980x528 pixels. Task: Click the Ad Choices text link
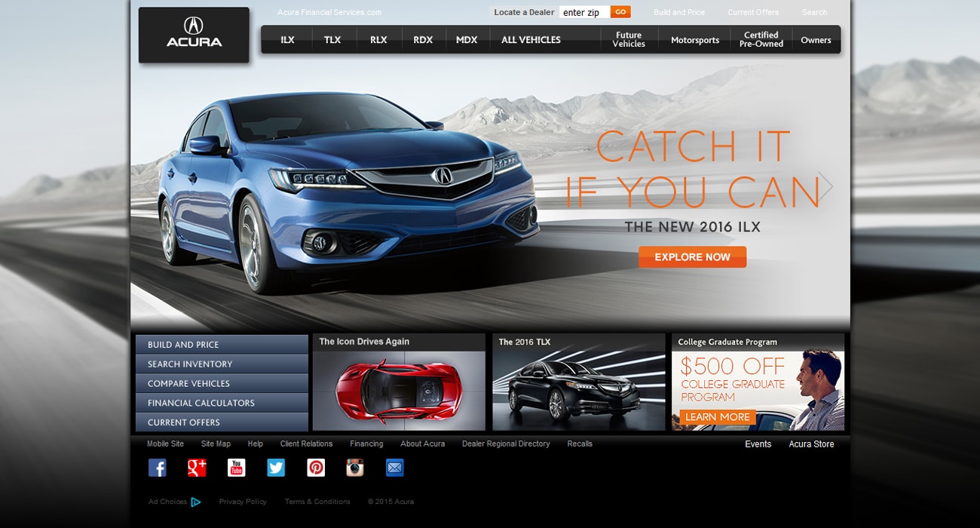click(x=167, y=502)
